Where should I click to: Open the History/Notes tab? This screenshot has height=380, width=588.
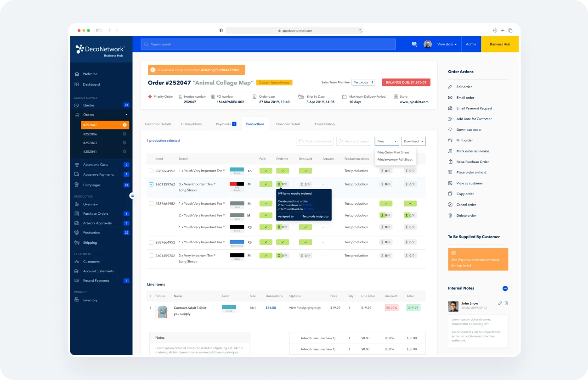(x=192, y=124)
